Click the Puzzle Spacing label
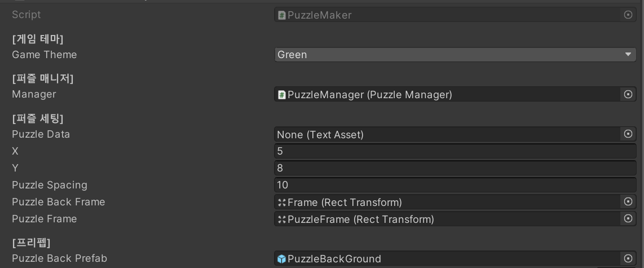The width and height of the screenshot is (644, 268). click(49, 185)
